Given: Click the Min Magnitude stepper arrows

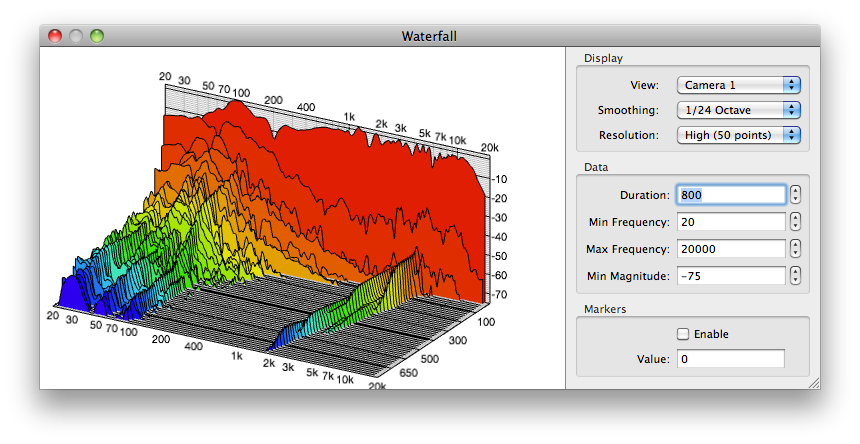Looking at the screenshot, I should coord(795,275).
